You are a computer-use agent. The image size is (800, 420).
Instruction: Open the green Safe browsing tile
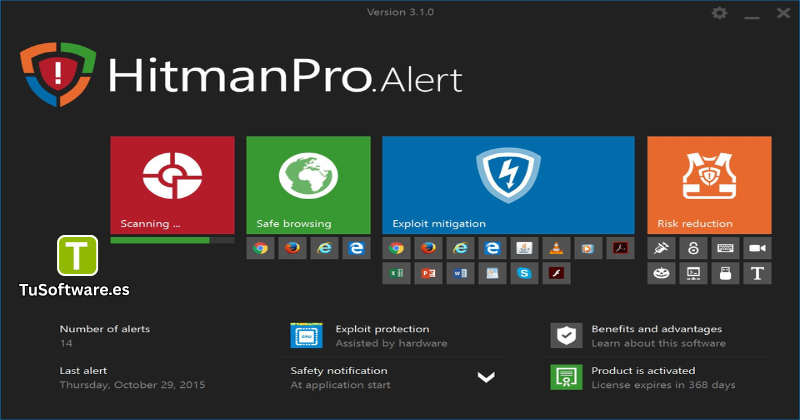[x=308, y=185]
